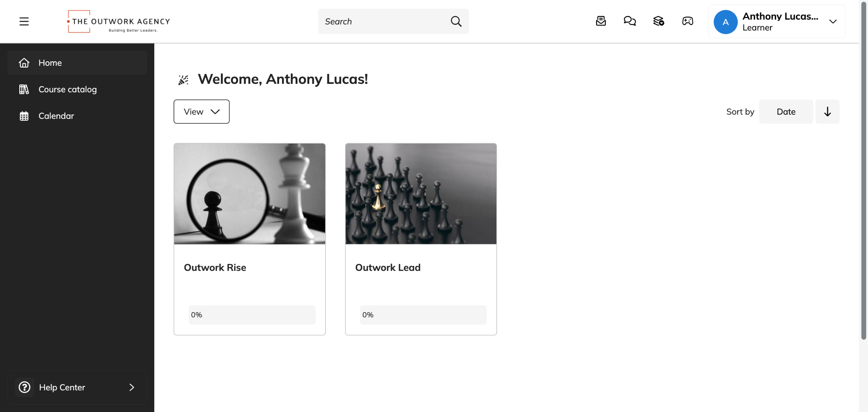Select Home in the sidebar
The image size is (868, 412).
tap(50, 63)
